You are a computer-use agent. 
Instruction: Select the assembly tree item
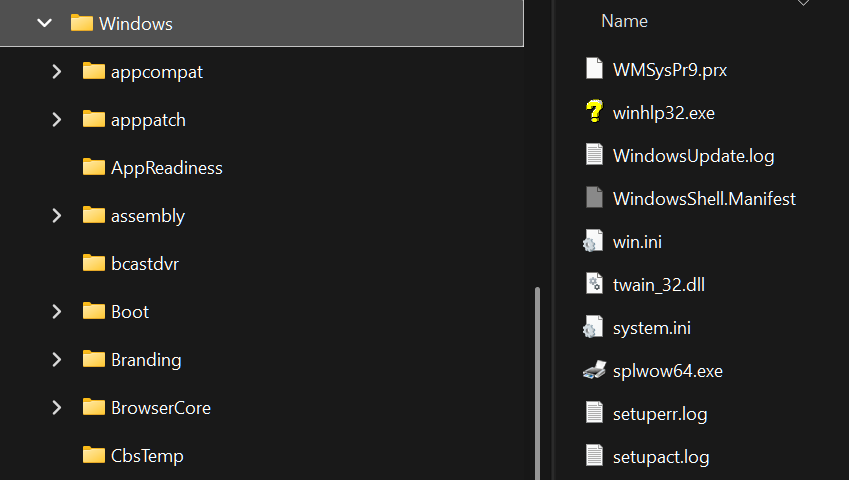pos(147,216)
